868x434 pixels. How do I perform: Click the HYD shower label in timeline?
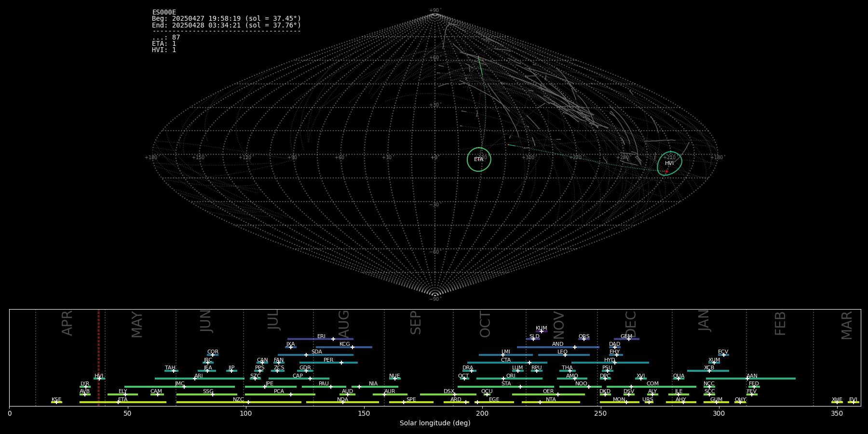pos(610,360)
